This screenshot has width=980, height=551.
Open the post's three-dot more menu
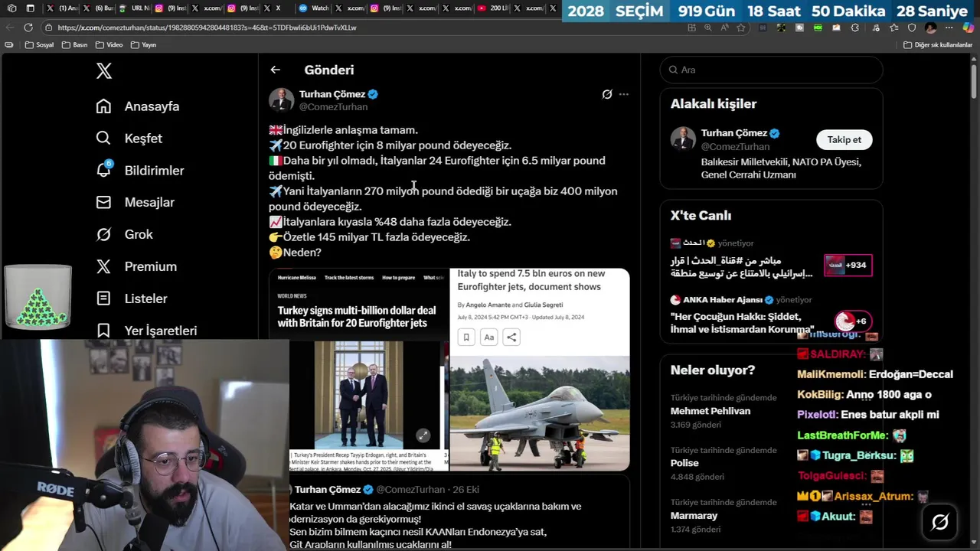coord(624,94)
